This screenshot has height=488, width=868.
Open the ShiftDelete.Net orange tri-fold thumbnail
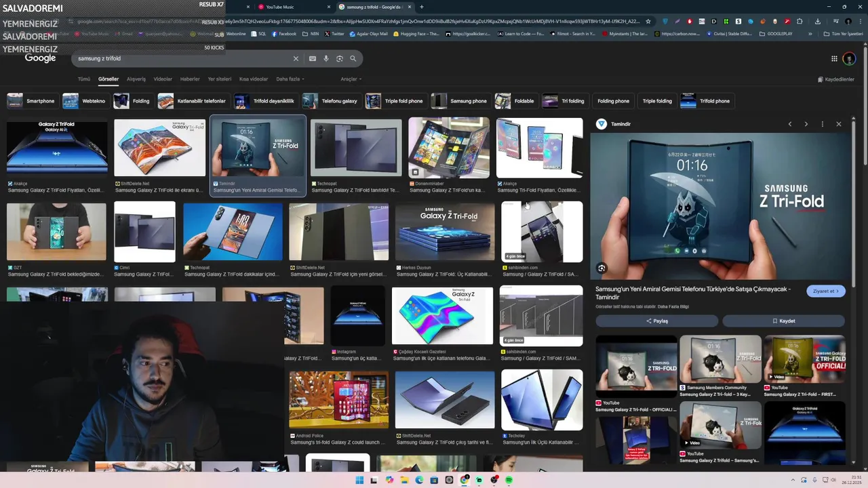[x=159, y=148]
